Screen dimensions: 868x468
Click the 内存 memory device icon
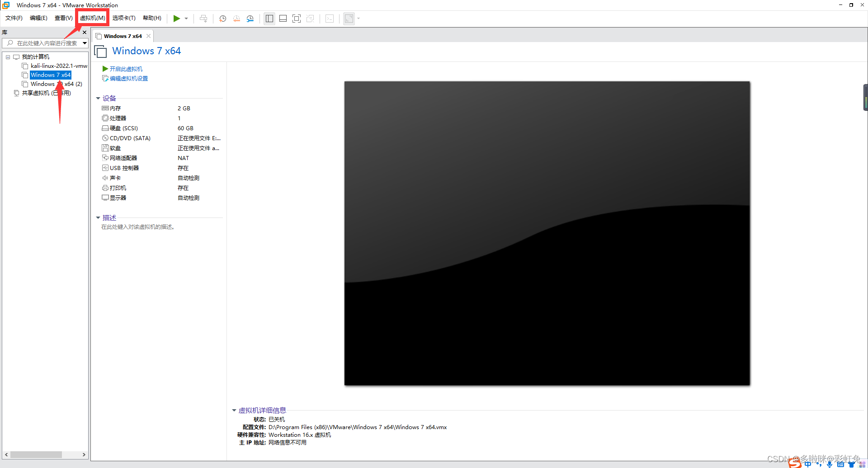(105, 109)
